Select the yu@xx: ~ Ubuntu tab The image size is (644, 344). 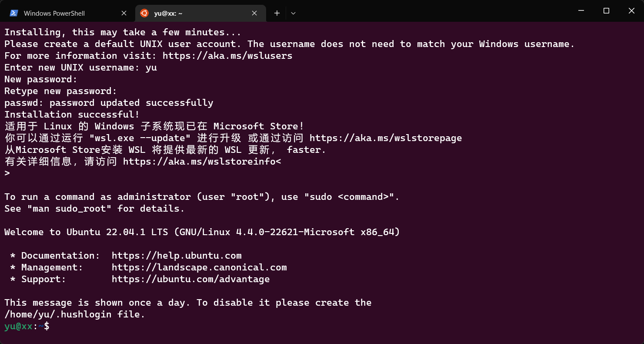click(x=200, y=13)
